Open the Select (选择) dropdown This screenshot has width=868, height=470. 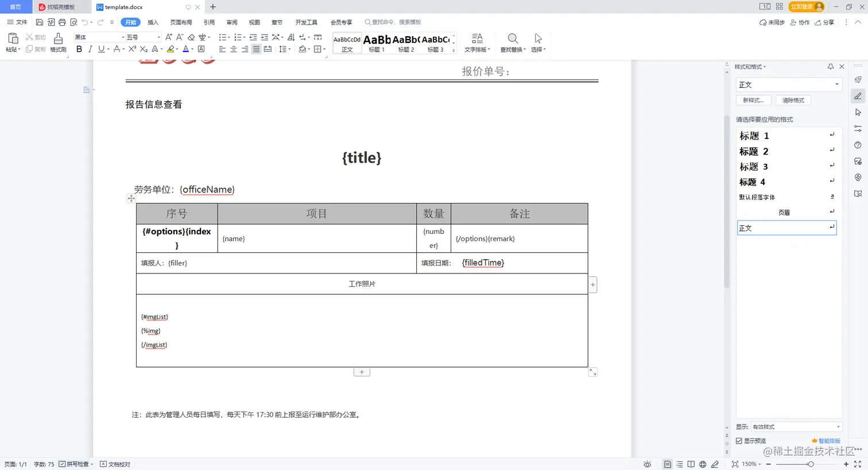point(538,43)
